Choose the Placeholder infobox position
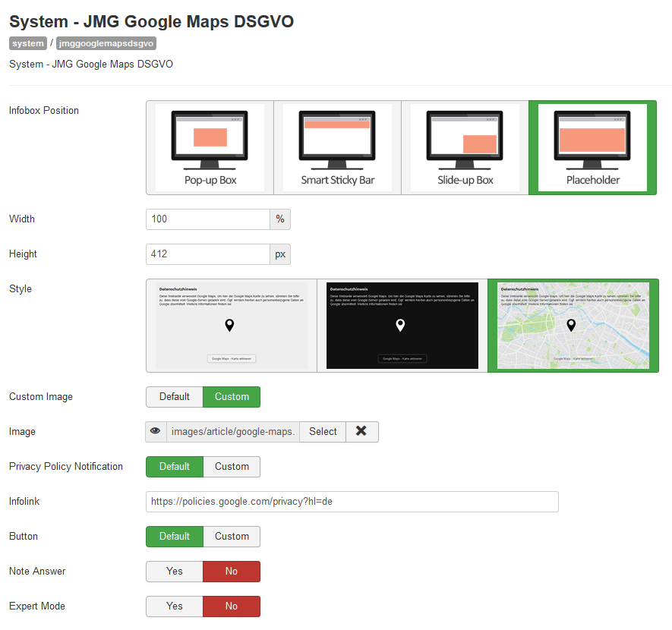The height and width of the screenshot is (630, 672). click(x=593, y=148)
